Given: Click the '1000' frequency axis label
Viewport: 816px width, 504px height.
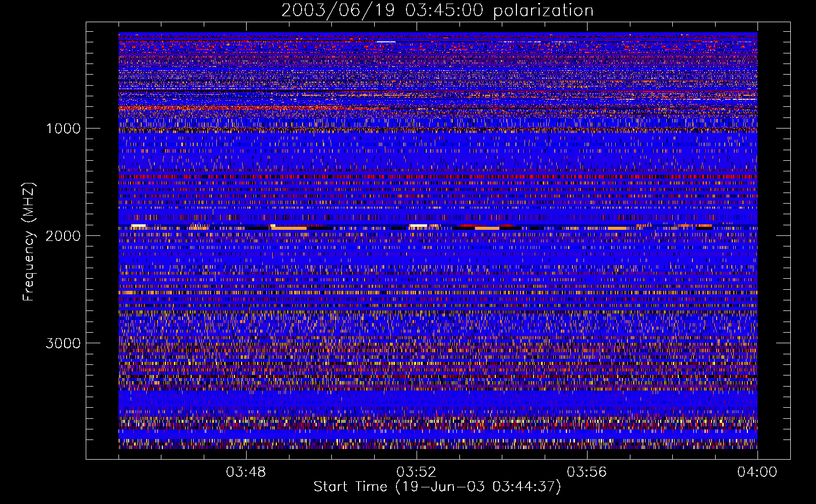Looking at the screenshot, I should coord(63,129).
